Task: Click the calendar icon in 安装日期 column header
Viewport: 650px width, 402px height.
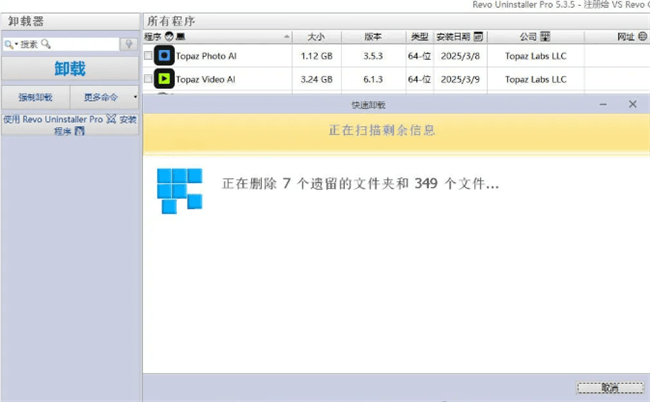Action: (x=478, y=36)
